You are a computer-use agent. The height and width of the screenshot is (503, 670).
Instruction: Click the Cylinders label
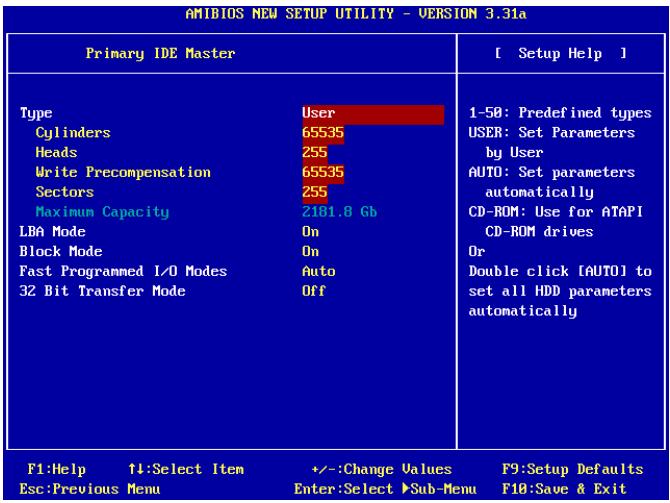(73, 133)
